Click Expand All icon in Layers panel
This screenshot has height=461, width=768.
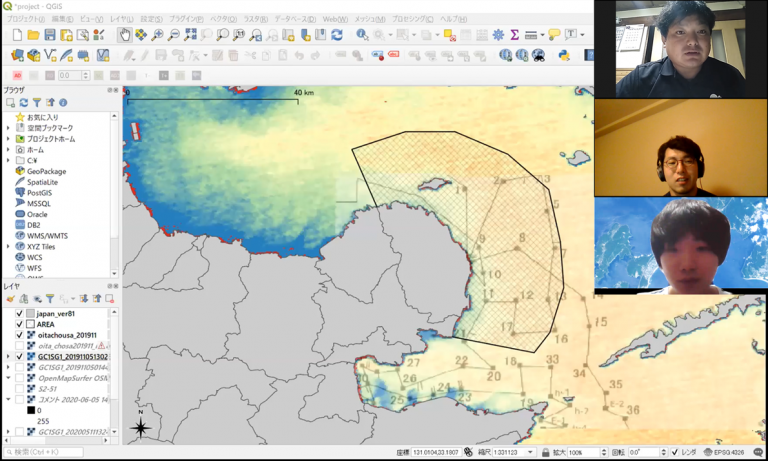(84, 299)
